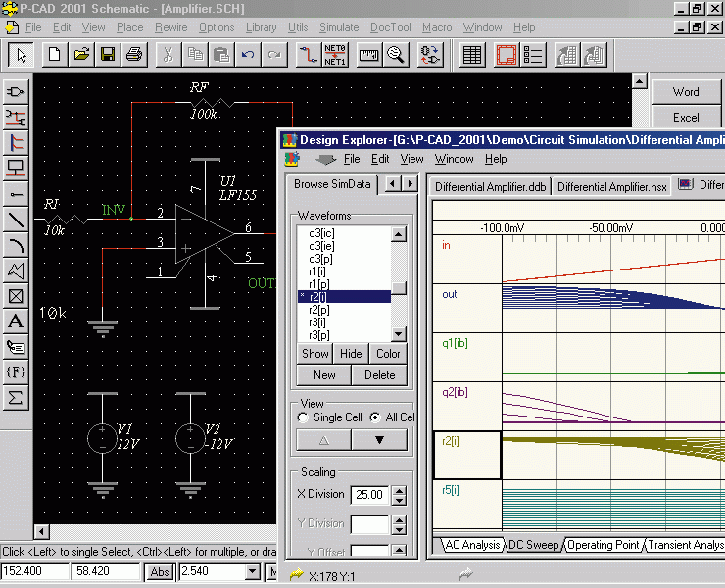The image size is (725, 588).
Task: Create a new schematic file
Action: click(x=55, y=55)
